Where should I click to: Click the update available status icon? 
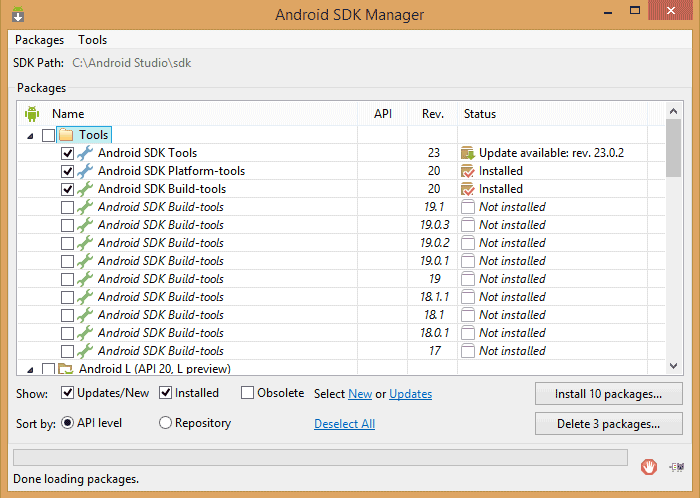click(468, 153)
